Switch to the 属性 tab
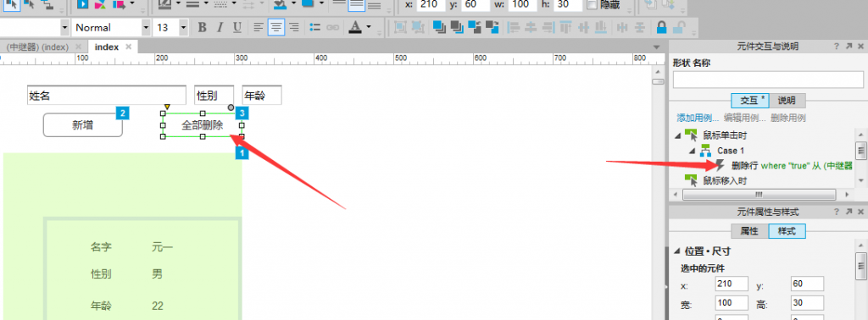Screen dimensions: 868x320 coord(749,232)
